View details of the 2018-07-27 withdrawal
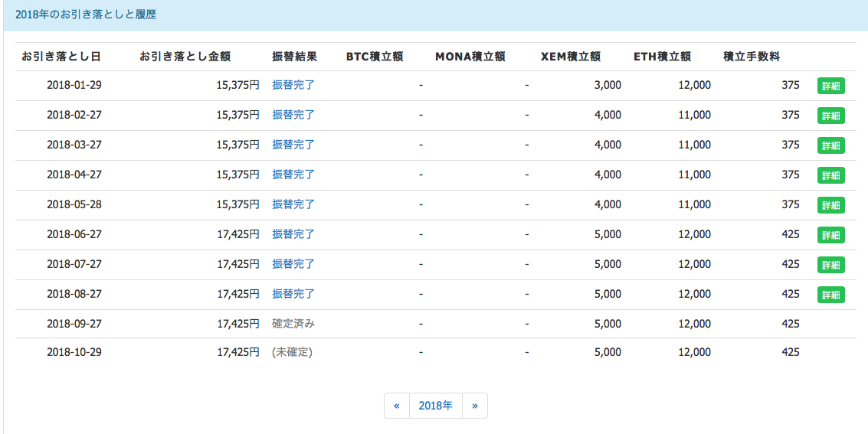Screen dimensions: 868x434 (830, 265)
